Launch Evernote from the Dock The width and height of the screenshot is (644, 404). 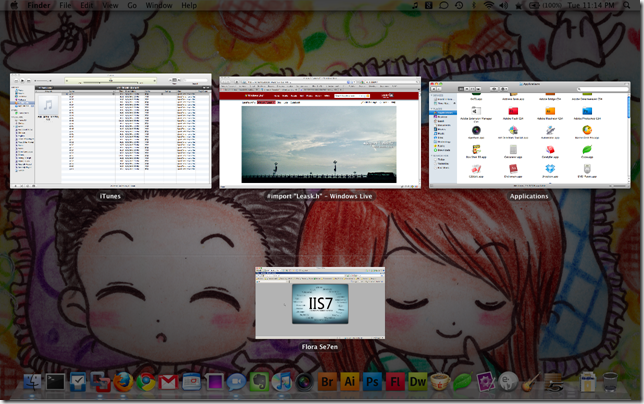point(259,382)
